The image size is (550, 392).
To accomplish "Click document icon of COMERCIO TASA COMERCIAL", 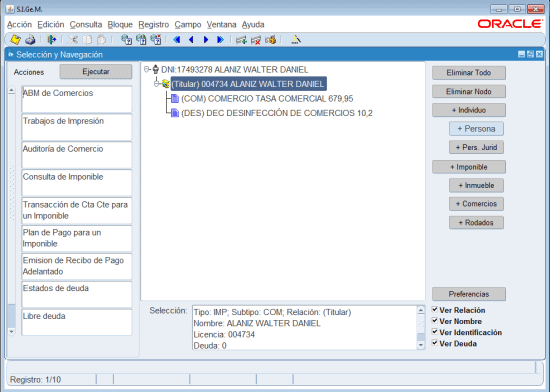I will click(x=175, y=99).
